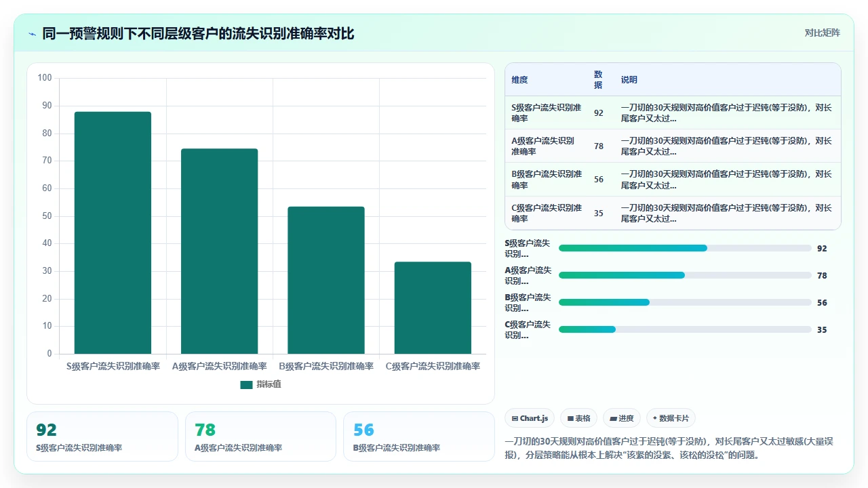Select the B级客户流失识别准确率 table dimension cell
Screen dimensions: 868x488
pyautogui.click(x=547, y=180)
